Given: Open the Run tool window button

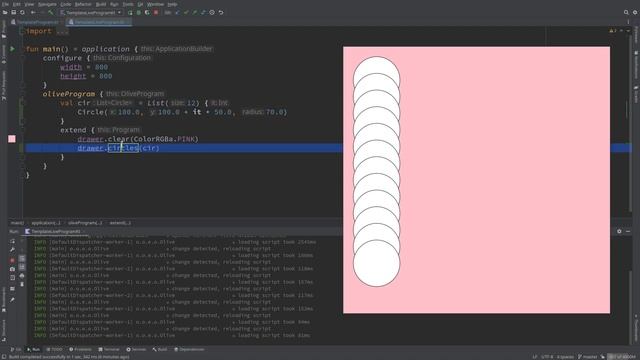Looking at the screenshot, I should [33, 349].
